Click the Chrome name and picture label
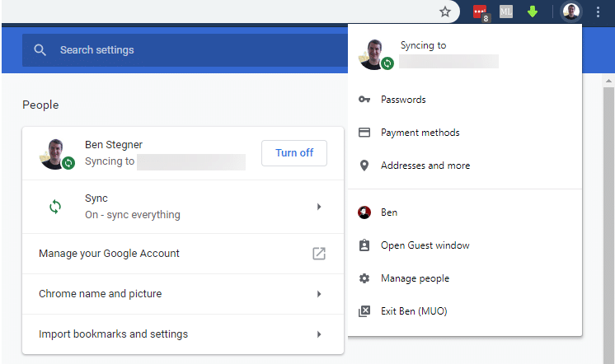The image size is (615, 364). coord(100,294)
